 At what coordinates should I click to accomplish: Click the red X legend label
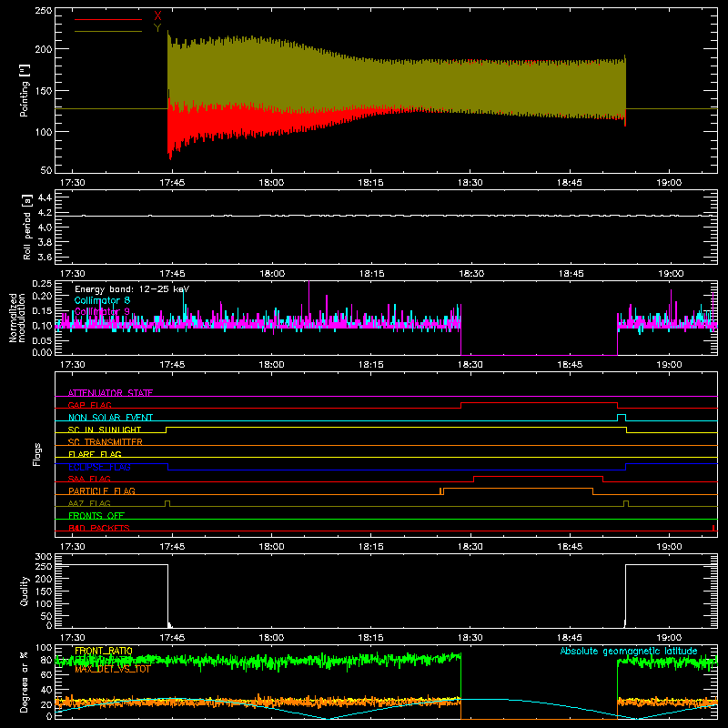point(157,16)
